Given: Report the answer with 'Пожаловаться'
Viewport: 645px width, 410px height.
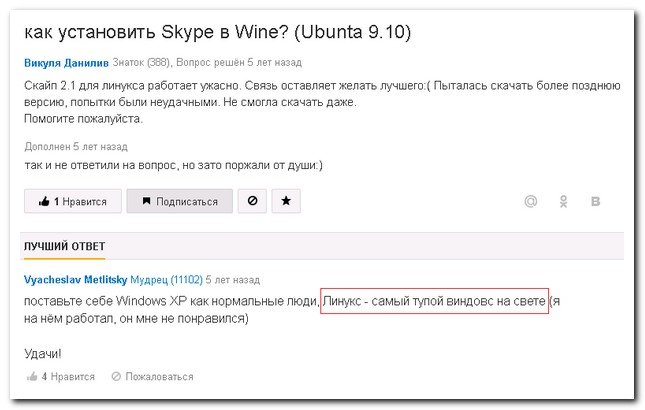Looking at the screenshot, I should point(152,377).
